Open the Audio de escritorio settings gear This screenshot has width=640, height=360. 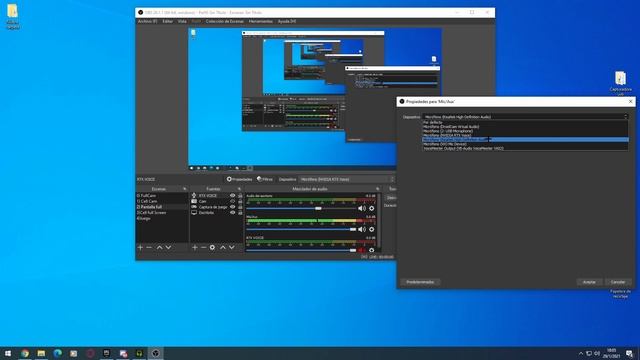point(371,208)
